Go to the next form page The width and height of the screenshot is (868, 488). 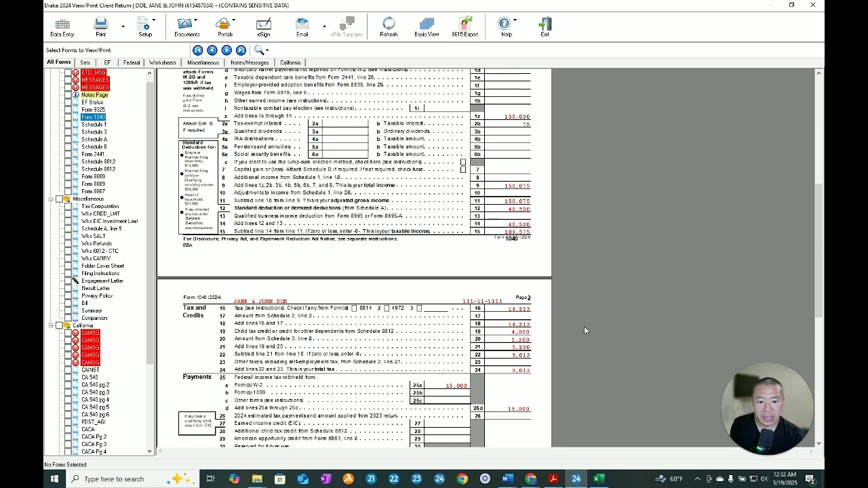226,50
